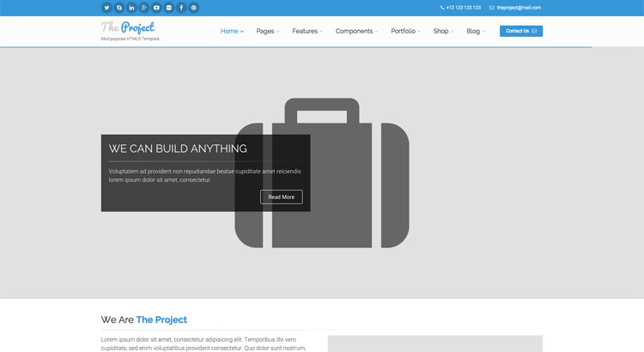Go to the Blog menu

(476, 31)
